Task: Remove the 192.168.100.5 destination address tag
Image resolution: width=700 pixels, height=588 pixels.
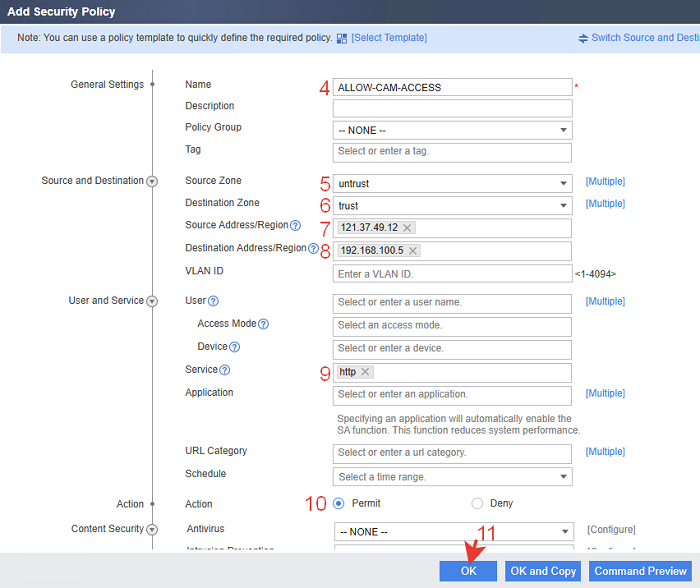Action: 413,251
